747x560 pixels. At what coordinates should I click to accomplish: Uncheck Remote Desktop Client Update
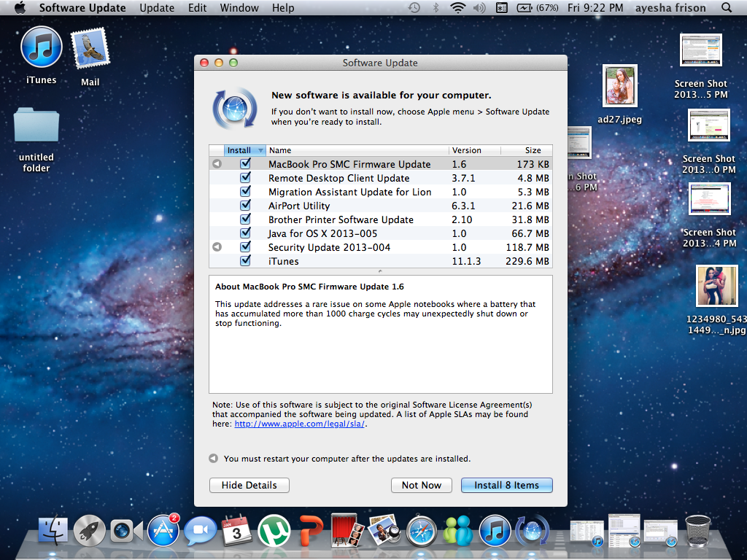point(245,178)
